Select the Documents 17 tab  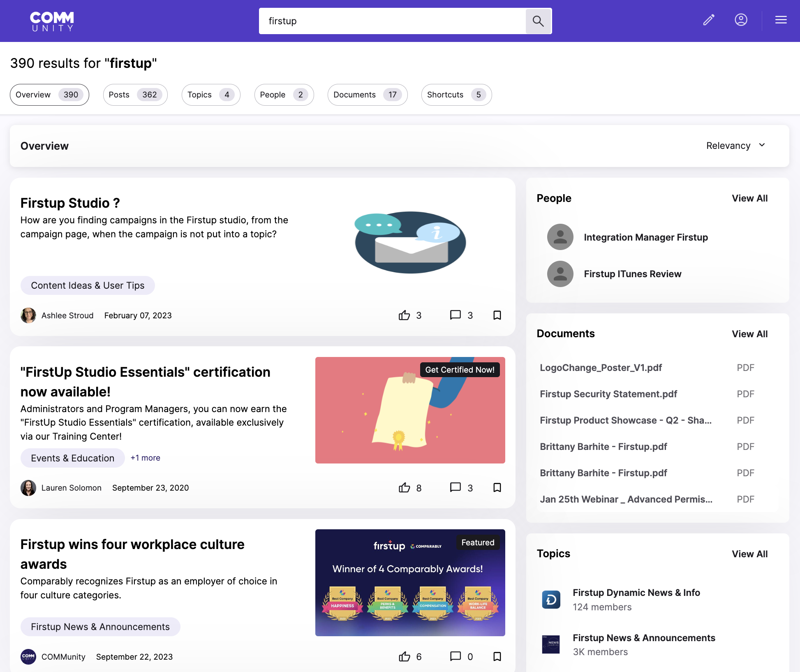[x=368, y=95]
